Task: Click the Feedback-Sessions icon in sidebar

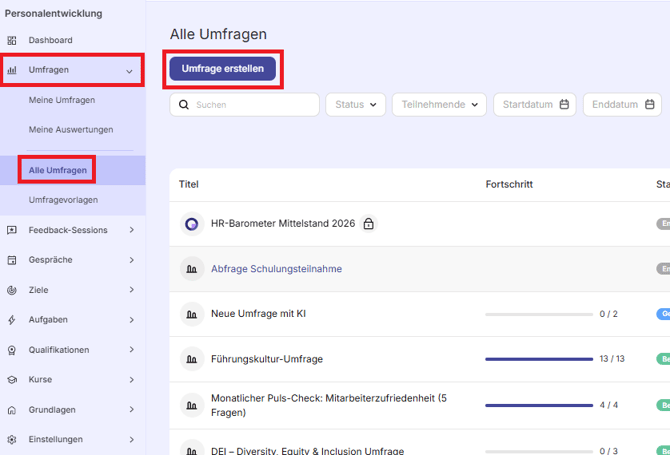Action: pyautogui.click(x=12, y=230)
